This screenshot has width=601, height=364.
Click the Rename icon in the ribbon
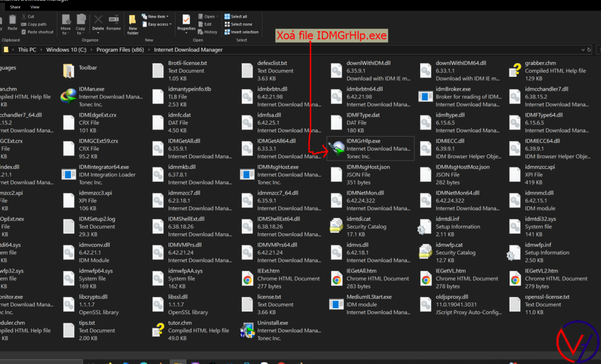click(x=113, y=23)
